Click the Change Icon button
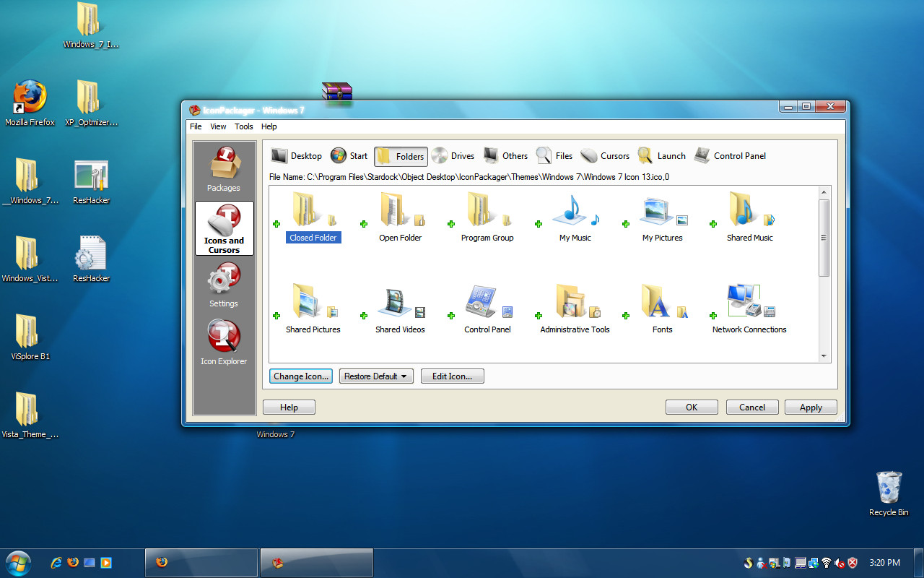The height and width of the screenshot is (578, 924). [x=301, y=376]
